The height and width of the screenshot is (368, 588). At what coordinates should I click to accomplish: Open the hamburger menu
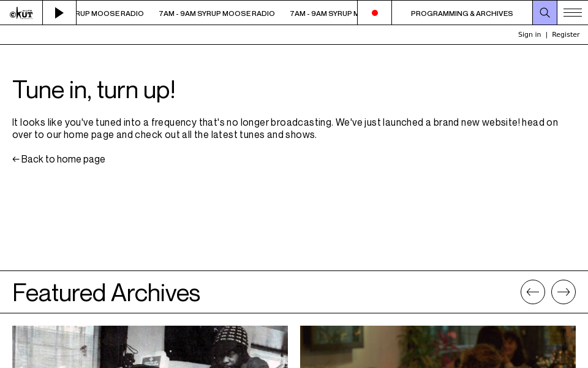coord(573,13)
